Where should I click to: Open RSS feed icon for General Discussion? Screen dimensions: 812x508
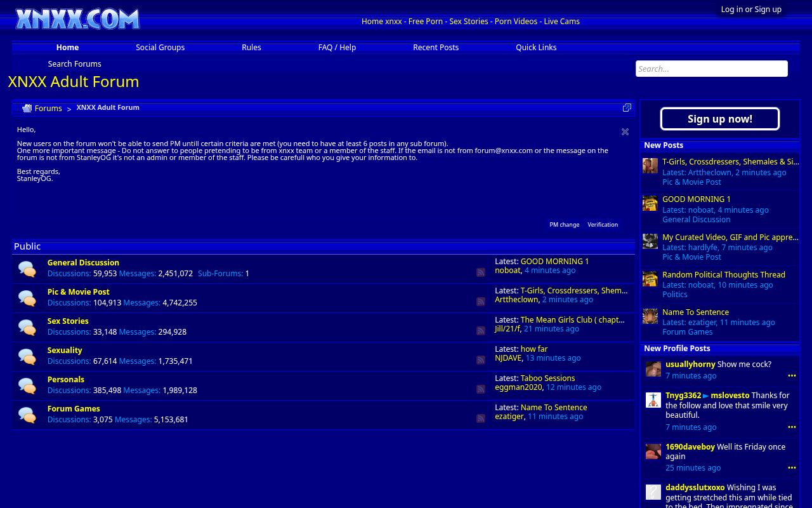coord(481,272)
